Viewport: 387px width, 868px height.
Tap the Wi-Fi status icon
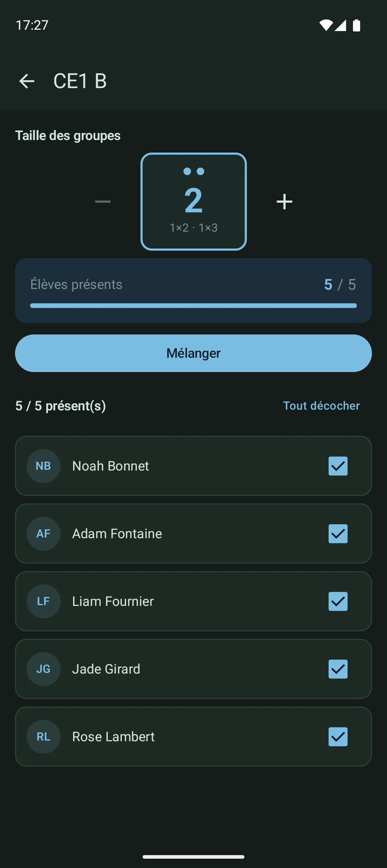[326, 25]
